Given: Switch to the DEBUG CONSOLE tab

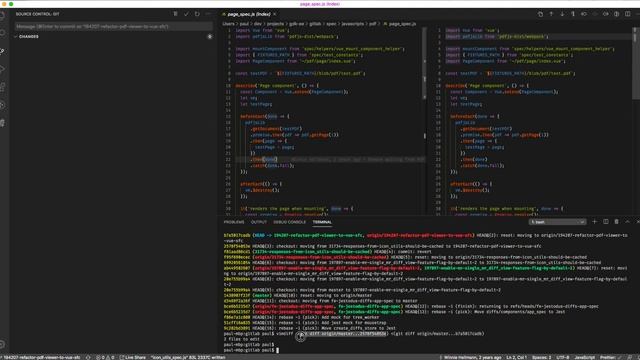Looking at the screenshot, I should point(289,222).
